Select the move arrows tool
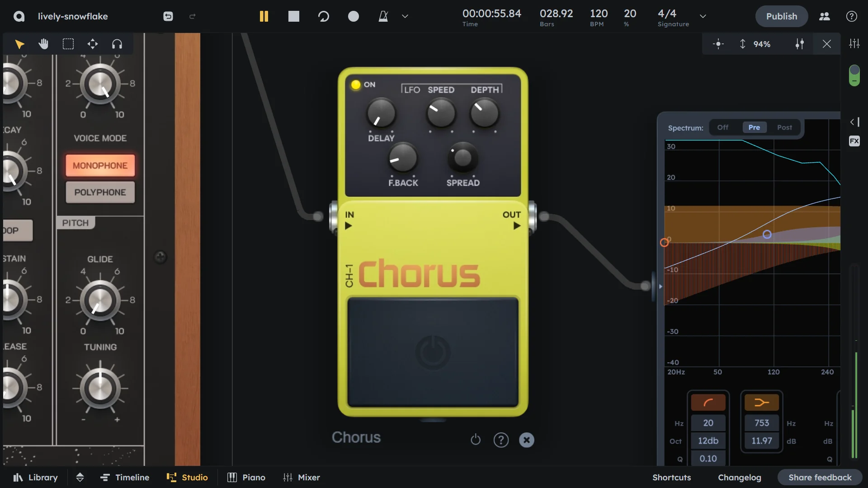This screenshot has height=488, width=868. (x=93, y=44)
